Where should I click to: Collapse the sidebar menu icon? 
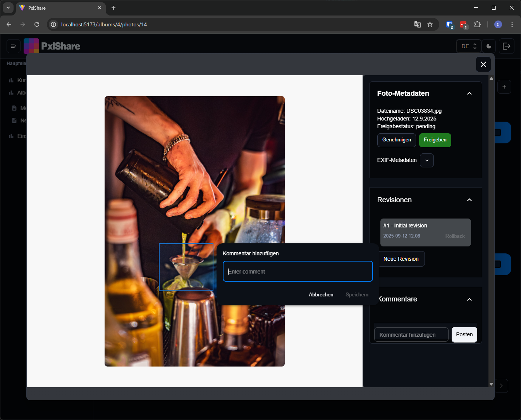pos(14,46)
